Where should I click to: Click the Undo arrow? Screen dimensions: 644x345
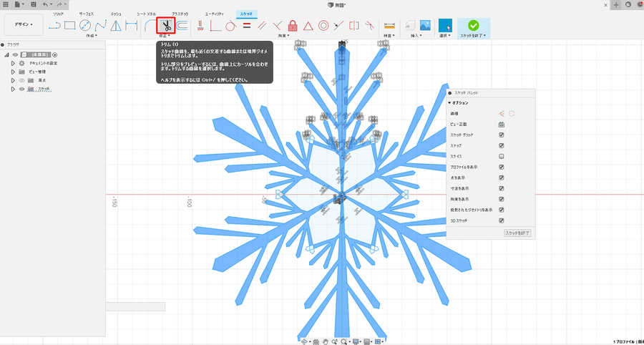point(45,4)
